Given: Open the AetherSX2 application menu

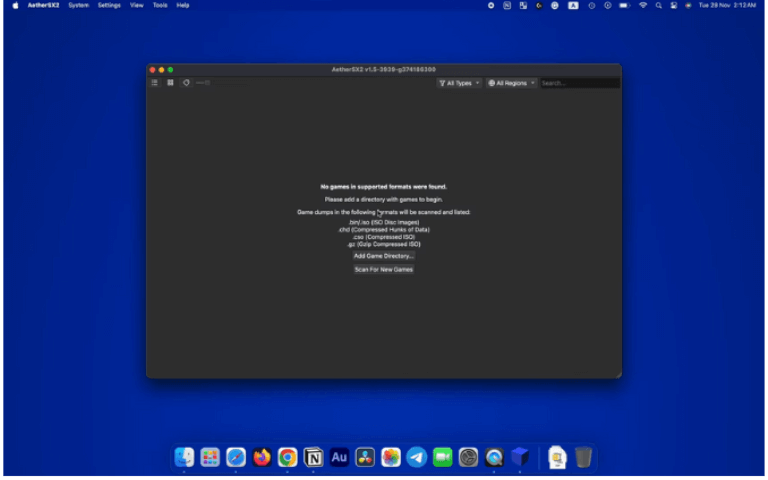Looking at the screenshot, I should [x=43, y=5].
